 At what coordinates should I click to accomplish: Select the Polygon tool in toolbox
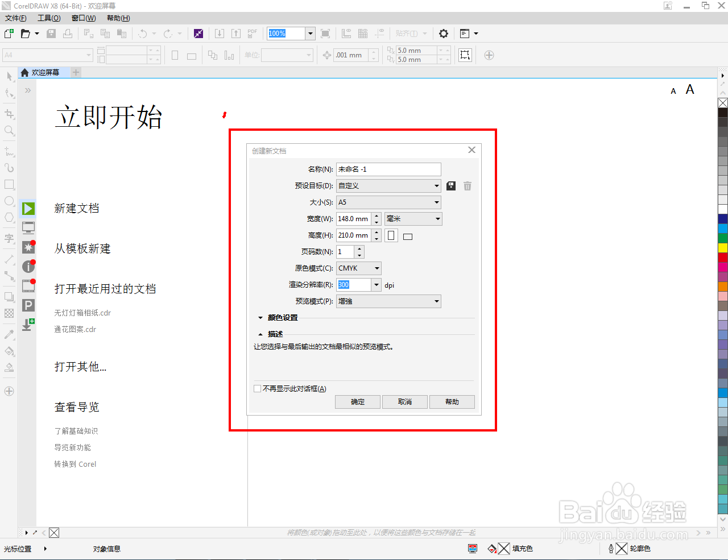pyautogui.click(x=9, y=218)
